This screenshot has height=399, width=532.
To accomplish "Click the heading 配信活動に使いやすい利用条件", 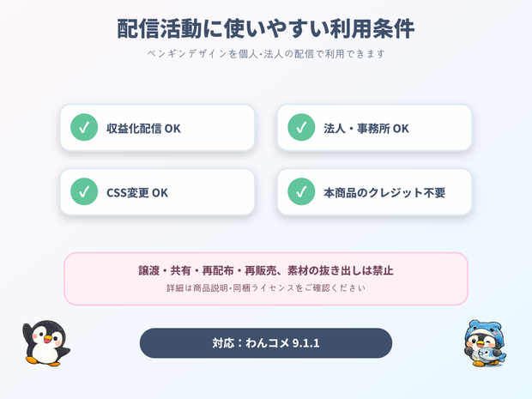I will 266,28.
